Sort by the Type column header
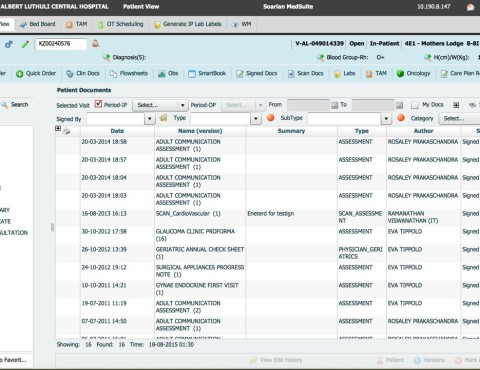The width and height of the screenshot is (480, 370). coord(362,131)
